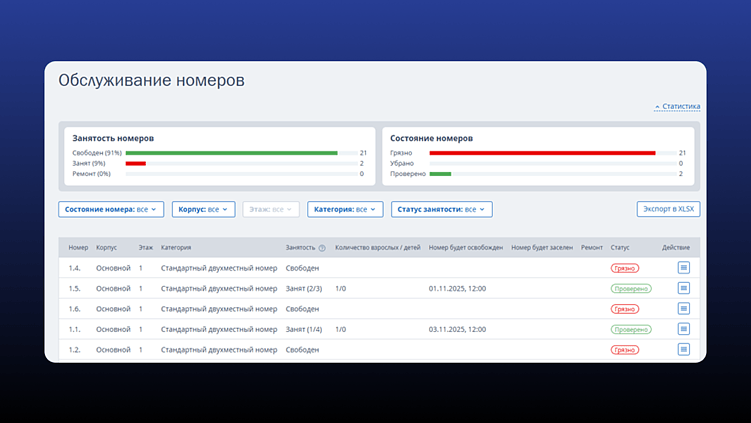751x423 pixels.
Task: Open the Этаж filter dropdown
Action: coord(271,209)
